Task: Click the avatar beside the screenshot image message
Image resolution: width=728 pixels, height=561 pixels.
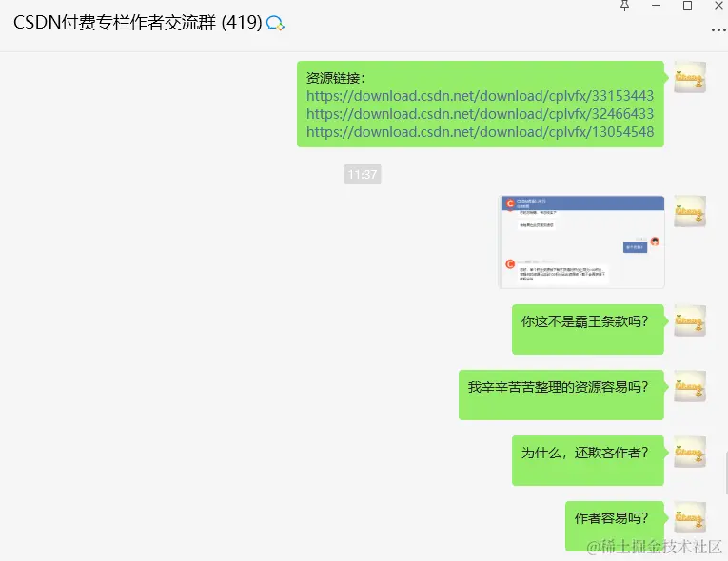Action: coord(690,211)
